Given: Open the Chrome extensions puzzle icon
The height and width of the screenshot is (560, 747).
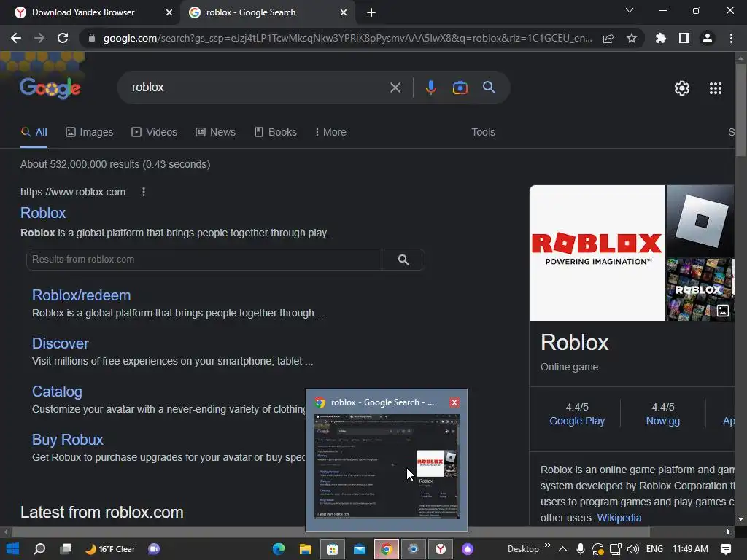Looking at the screenshot, I should pos(661,38).
